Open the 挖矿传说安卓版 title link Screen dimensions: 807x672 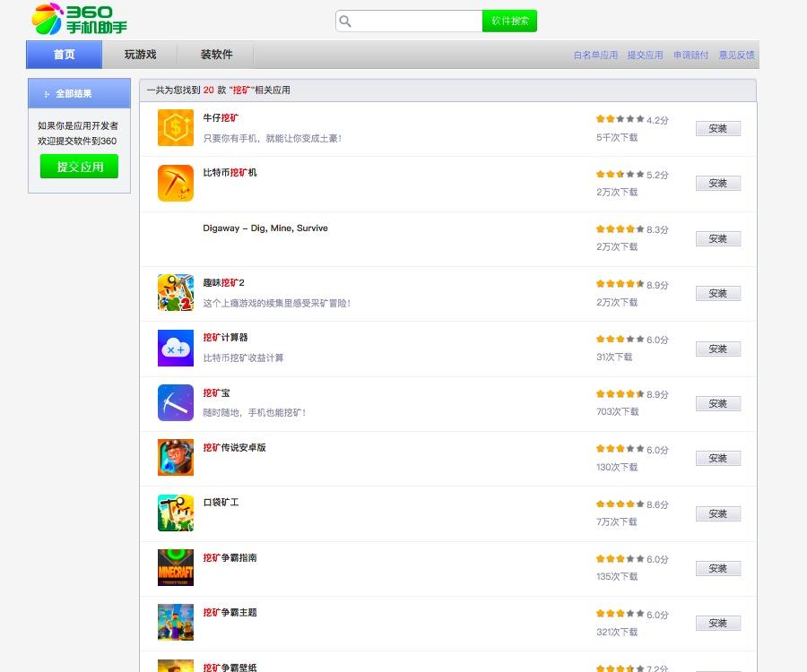pyautogui.click(x=234, y=447)
